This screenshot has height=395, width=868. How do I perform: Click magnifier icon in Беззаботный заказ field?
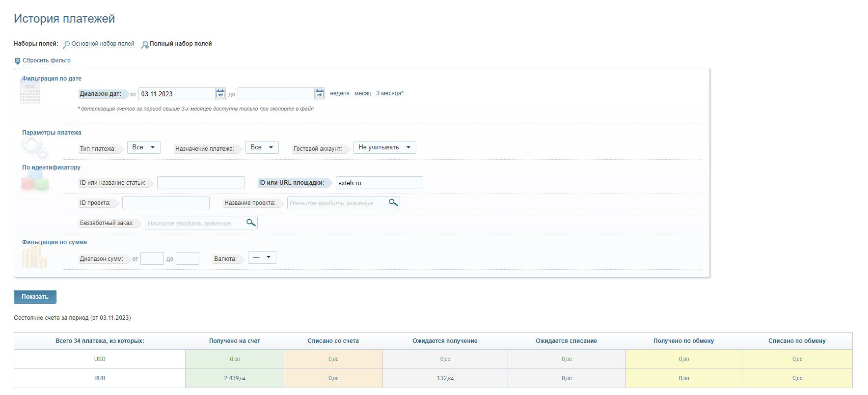tap(251, 223)
